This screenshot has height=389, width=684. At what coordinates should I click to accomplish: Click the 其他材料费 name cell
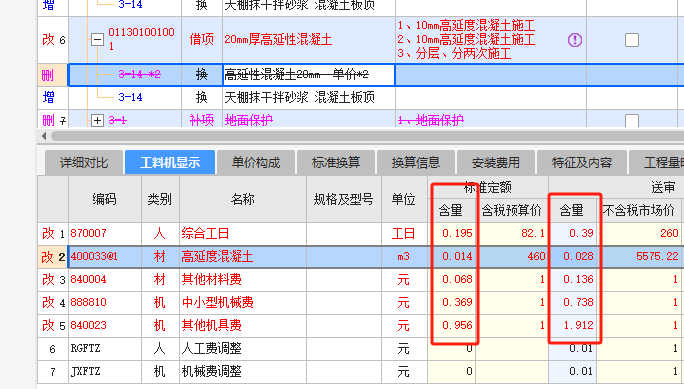coord(243,280)
